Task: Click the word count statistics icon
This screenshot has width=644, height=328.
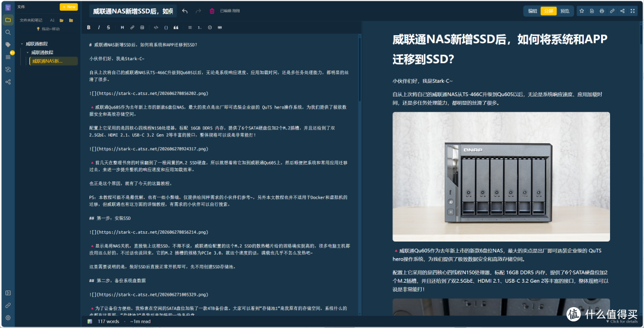Action: [89, 321]
